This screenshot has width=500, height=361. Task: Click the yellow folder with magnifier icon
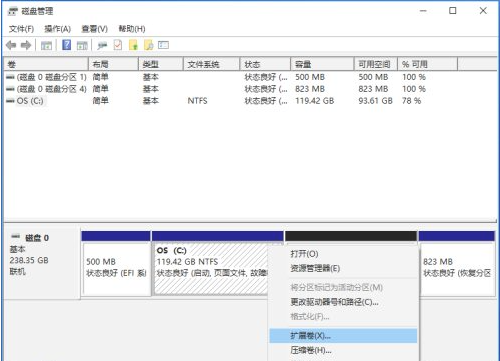pyautogui.click(x=149, y=45)
